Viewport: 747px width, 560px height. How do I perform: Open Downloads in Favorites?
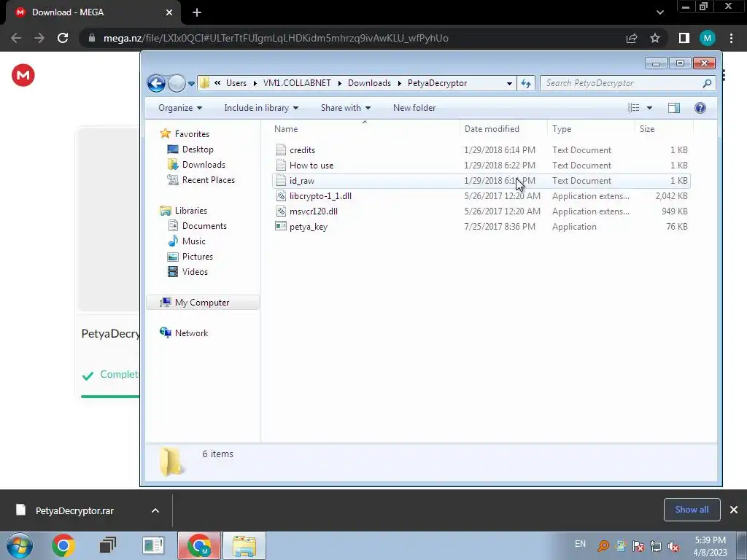coord(196,165)
